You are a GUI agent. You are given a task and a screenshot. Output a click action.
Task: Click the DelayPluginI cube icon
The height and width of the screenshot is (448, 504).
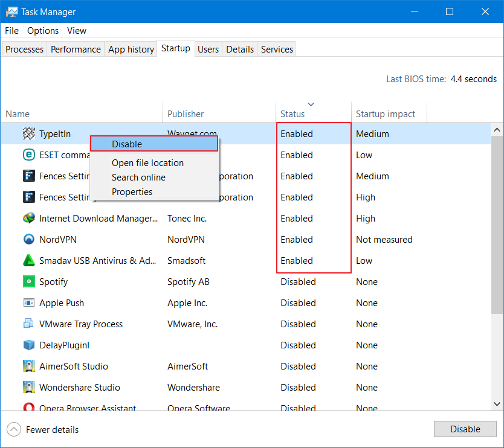point(29,345)
